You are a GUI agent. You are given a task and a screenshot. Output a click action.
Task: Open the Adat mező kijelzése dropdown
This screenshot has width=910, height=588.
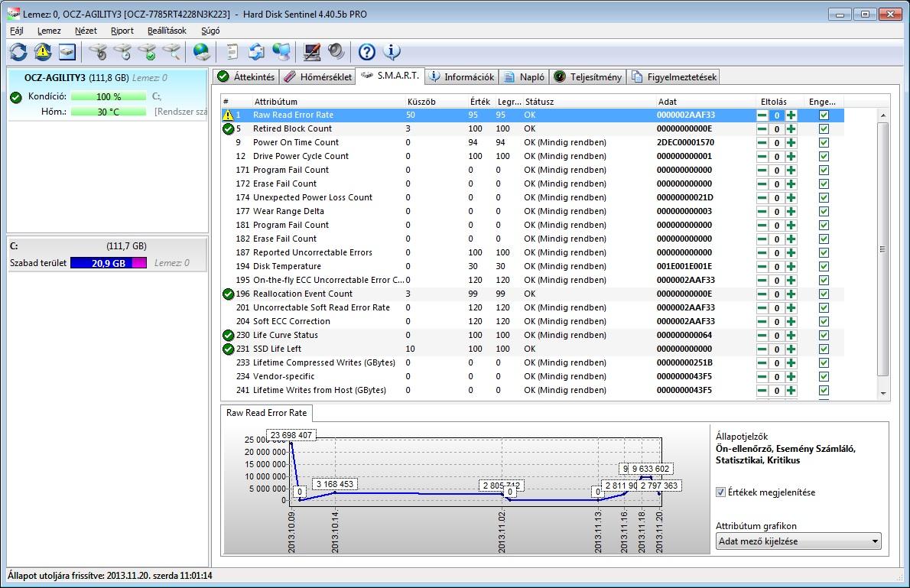798,541
